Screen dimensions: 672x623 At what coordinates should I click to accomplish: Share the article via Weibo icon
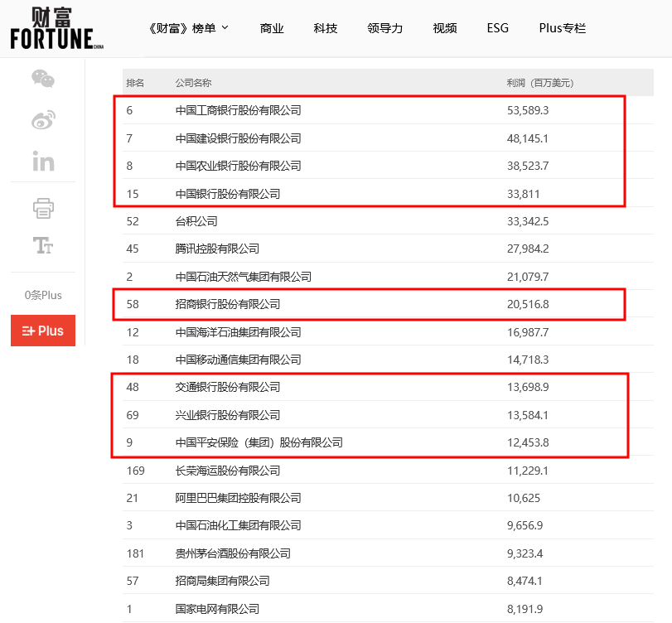coord(43,120)
